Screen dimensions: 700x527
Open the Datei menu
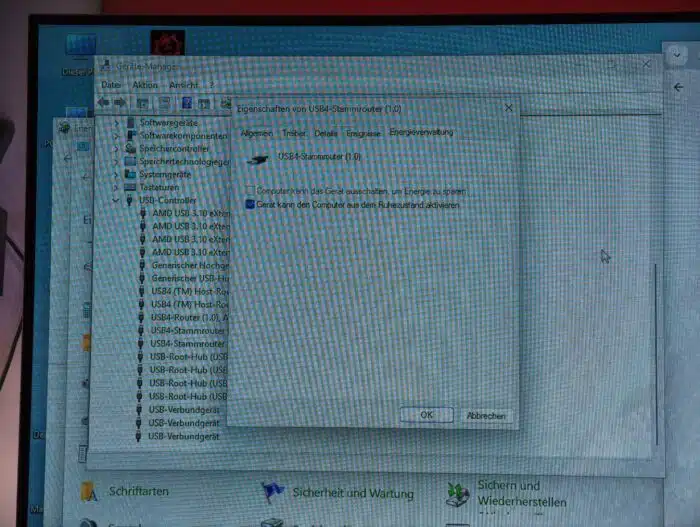tap(111, 84)
